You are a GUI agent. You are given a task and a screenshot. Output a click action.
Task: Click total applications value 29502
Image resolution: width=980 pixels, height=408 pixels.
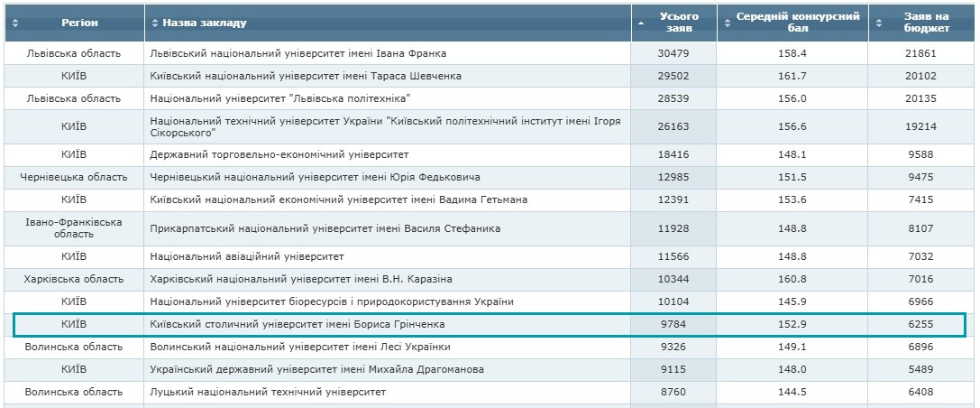[x=673, y=76]
